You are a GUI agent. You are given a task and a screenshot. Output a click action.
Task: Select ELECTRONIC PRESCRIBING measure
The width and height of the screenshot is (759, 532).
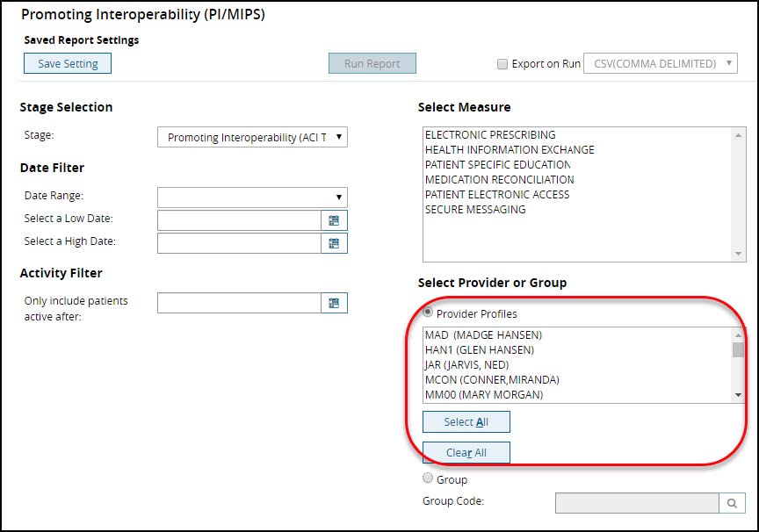pos(489,135)
